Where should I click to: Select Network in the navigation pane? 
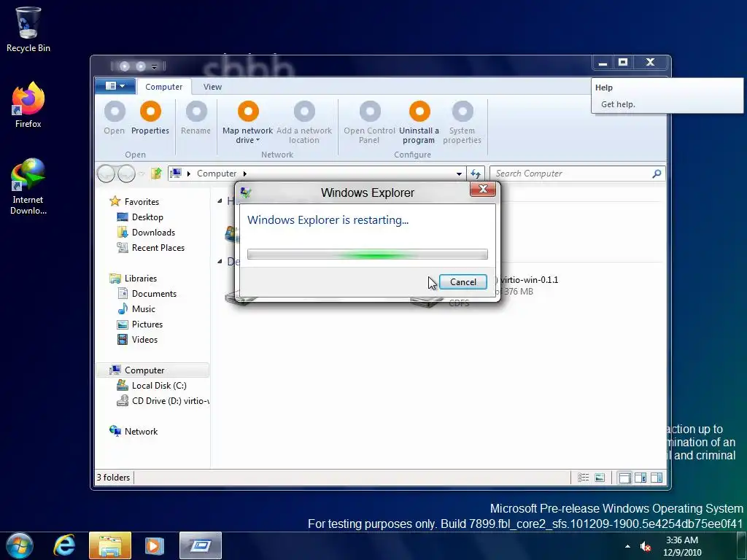pos(141,432)
